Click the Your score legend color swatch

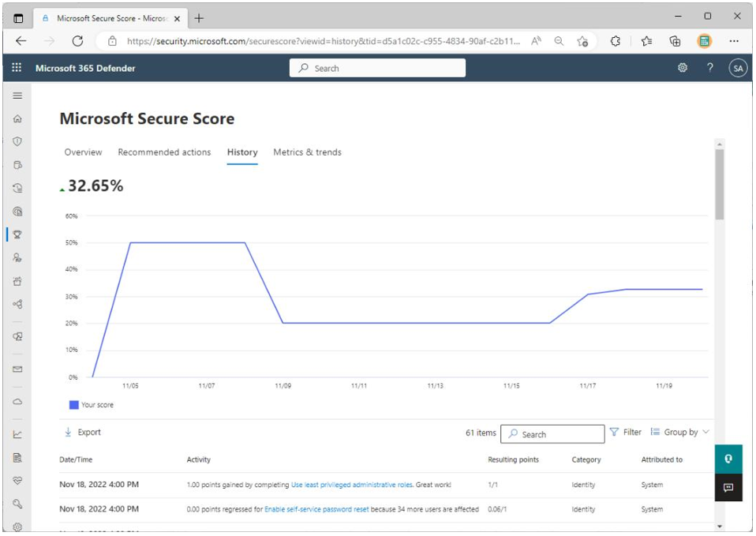(x=73, y=405)
